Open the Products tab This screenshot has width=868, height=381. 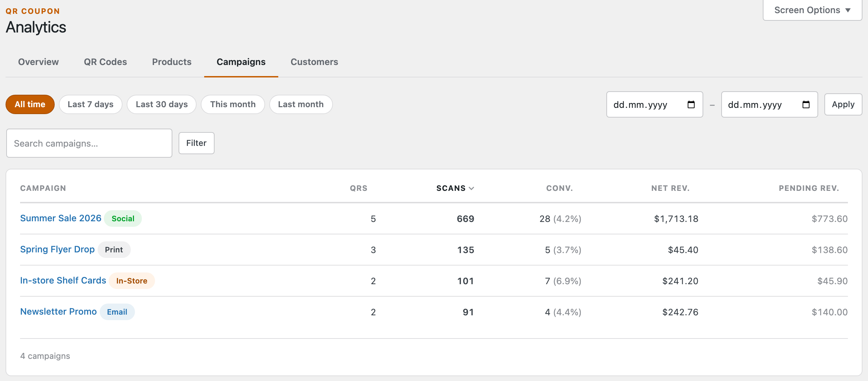(172, 62)
